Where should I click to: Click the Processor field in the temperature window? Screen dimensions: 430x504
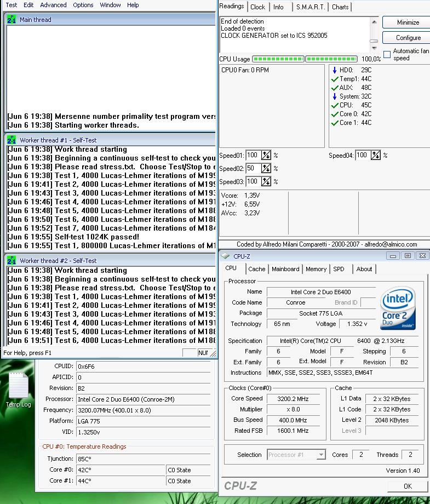click(144, 399)
